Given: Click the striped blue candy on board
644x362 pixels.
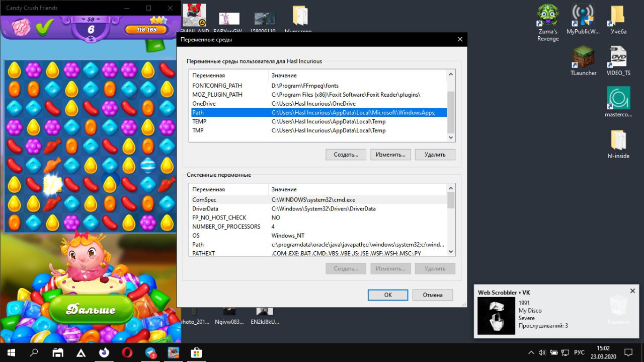Looking at the screenshot, I should click(148, 164).
